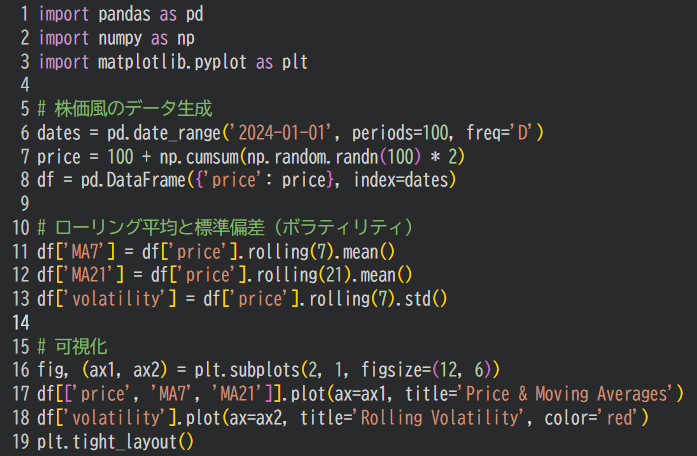Image resolution: width=697 pixels, height=456 pixels.
Task: Click the 'Rolling Volatility' title string
Action: pos(441,418)
